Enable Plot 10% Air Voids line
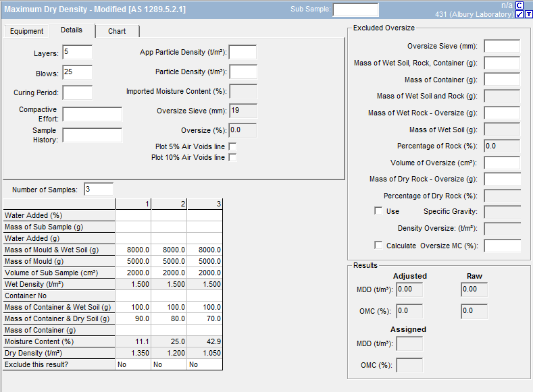 point(232,157)
